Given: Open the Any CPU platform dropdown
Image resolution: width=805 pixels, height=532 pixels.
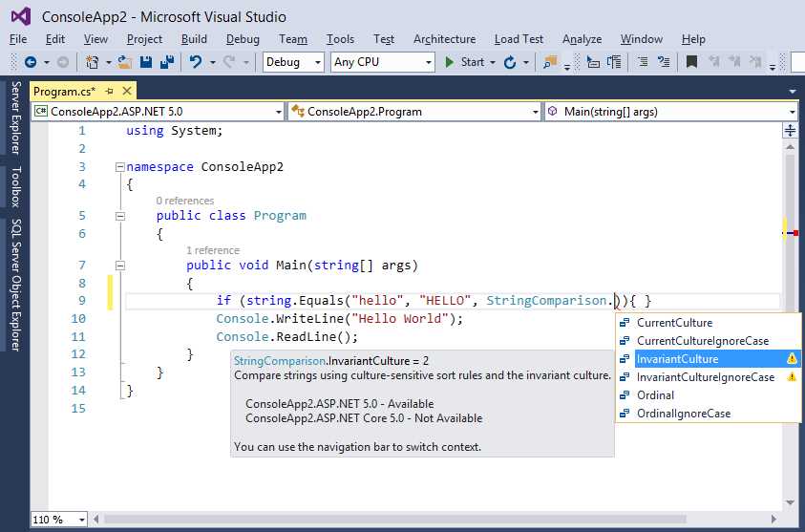Looking at the screenshot, I should [x=428, y=62].
